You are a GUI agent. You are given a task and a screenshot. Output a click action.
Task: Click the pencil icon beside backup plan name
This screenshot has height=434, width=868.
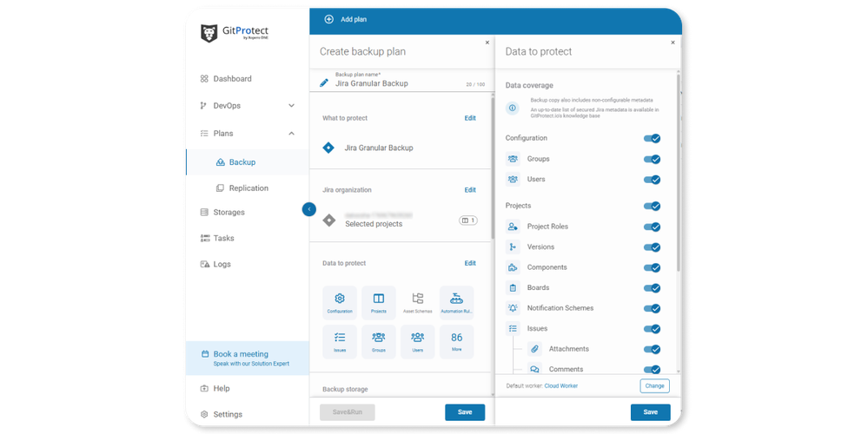coord(324,83)
